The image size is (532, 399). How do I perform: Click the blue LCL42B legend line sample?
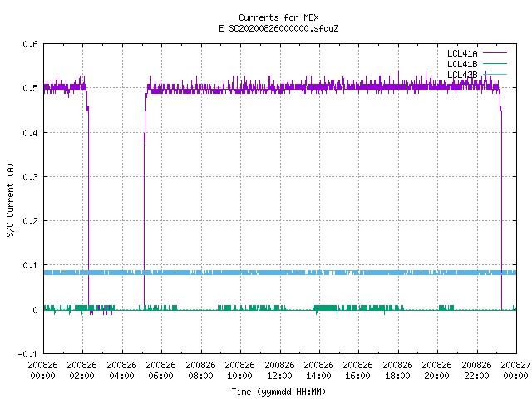point(495,74)
